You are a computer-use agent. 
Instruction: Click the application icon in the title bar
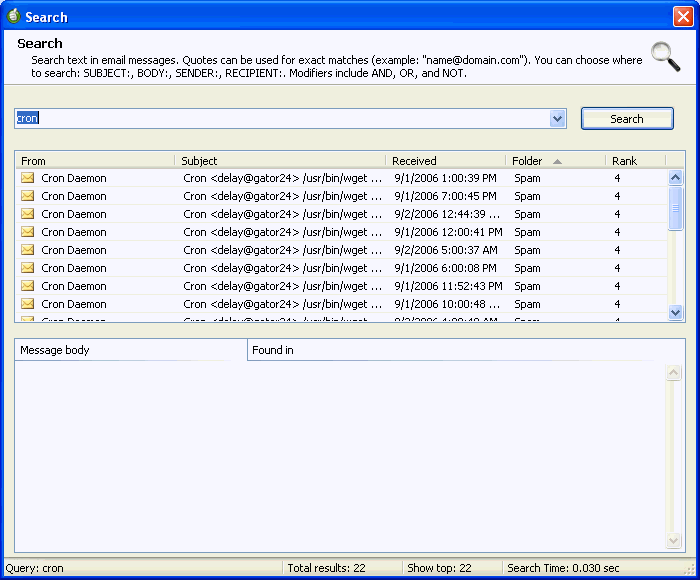[x=13, y=16]
